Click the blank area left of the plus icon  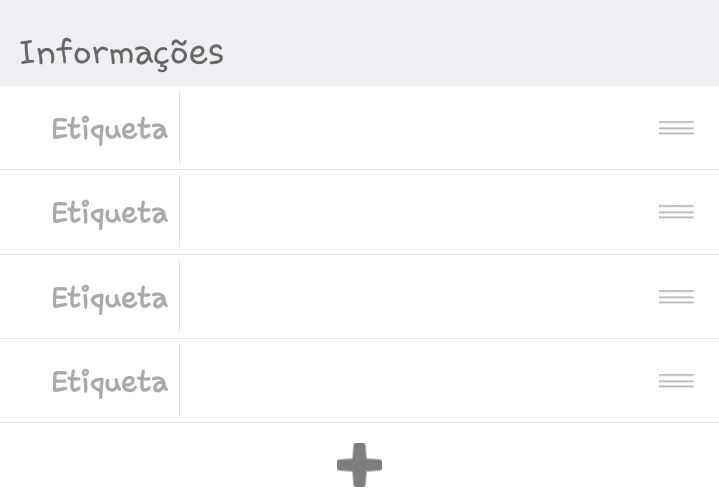coord(168,463)
